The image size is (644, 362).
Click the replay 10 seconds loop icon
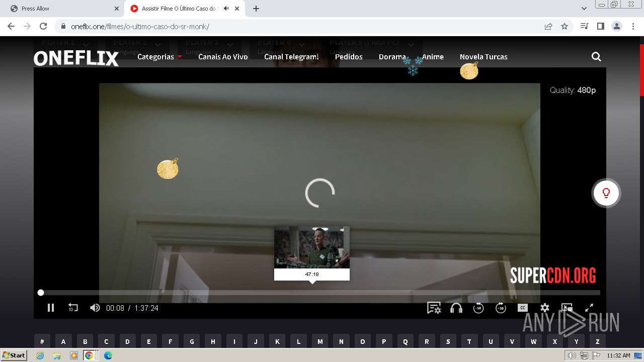click(x=73, y=308)
